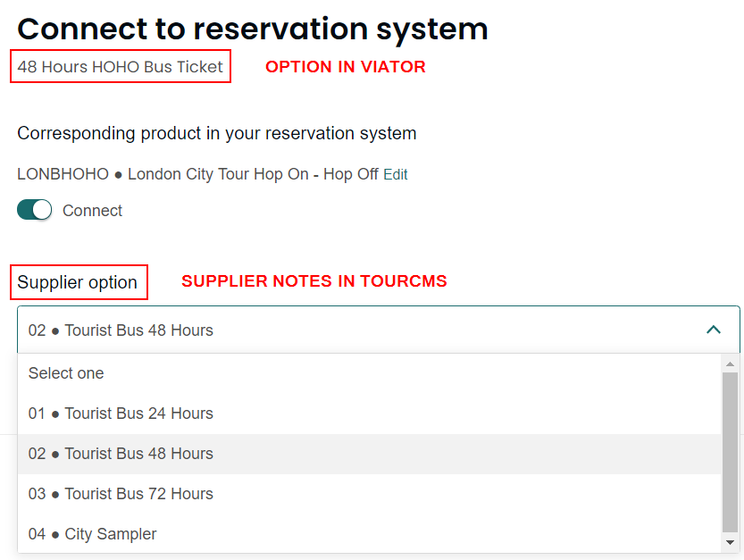744x560 pixels.
Task: Choose 'Select one' in the dropdown list
Action: tap(66, 373)
